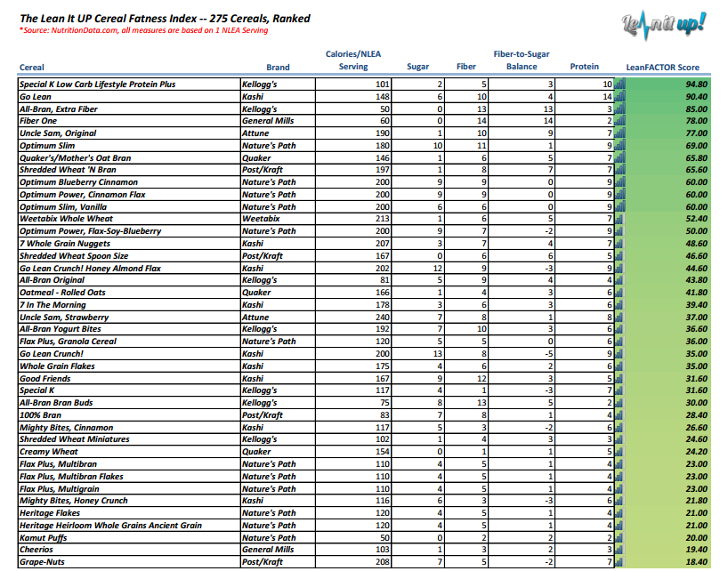
Task: Select the 'Kamut Puffs' cell
Action: 130,537
